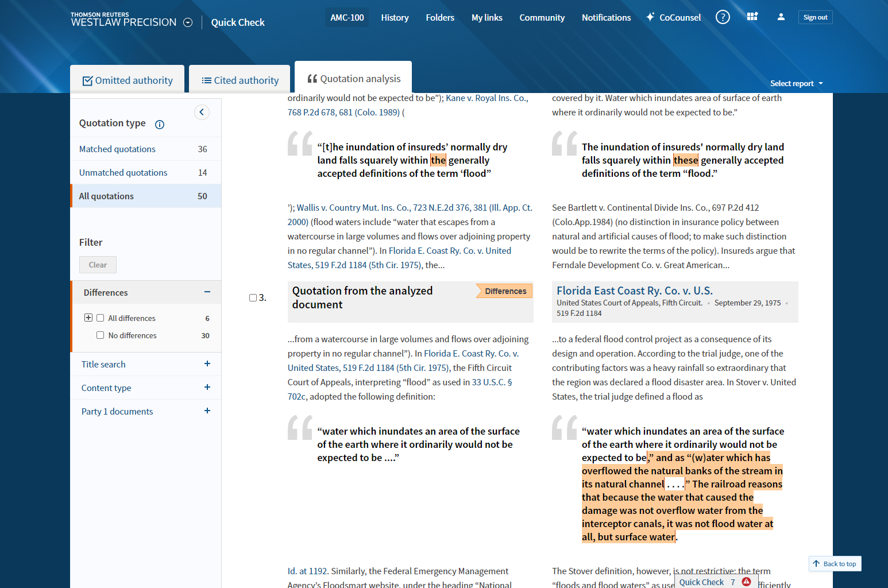Enable the No differences filter checkbox
The height and width of the screenshot is (588, 888).
pyautogui.click(x=101, y=335)
